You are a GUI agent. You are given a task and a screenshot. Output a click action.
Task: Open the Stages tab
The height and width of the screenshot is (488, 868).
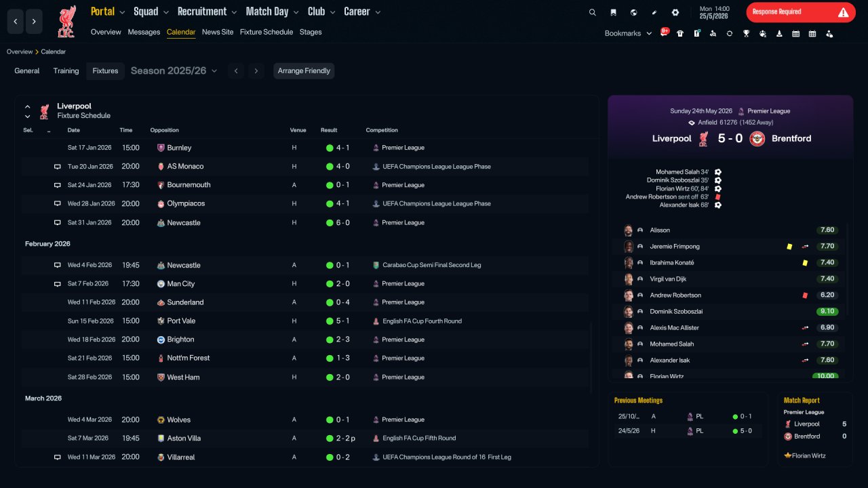tap(311, 32)
